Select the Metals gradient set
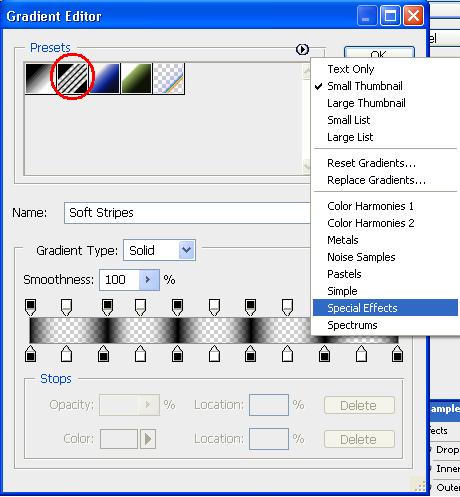The width and height of the screenshot is (460, 497). pos(343,240)
